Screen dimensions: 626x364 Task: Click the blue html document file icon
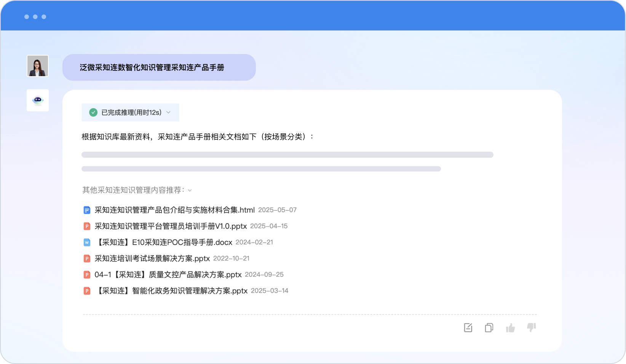pos(87,210)
